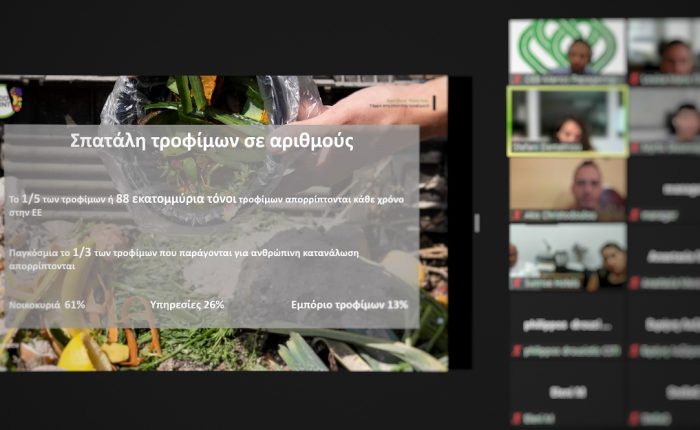Click the 1/5 fraction in the first sentence
700x430 pixels.
coord(31,199)
